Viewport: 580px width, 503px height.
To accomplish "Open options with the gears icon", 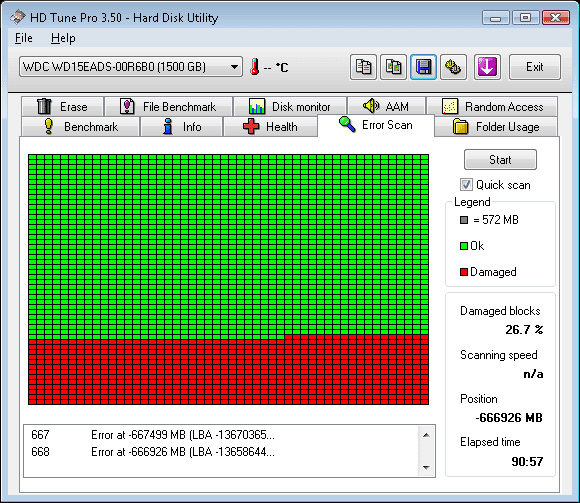I will coord(453,67).
